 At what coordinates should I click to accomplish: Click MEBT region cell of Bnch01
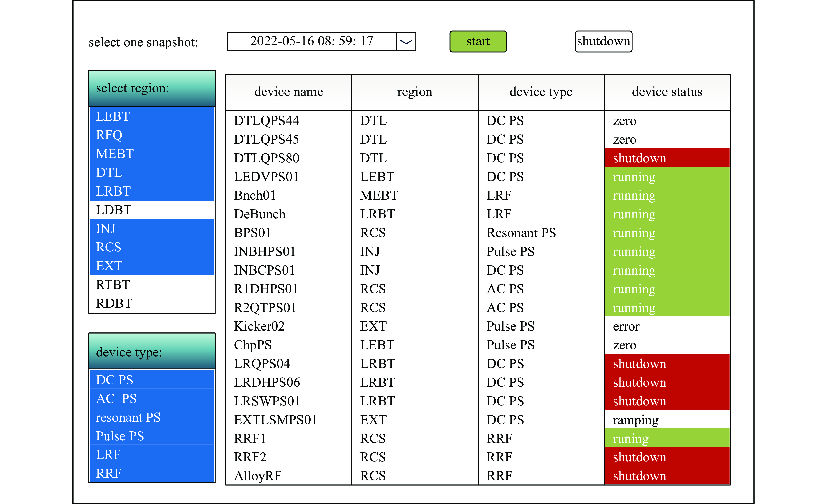coord(379,196)
